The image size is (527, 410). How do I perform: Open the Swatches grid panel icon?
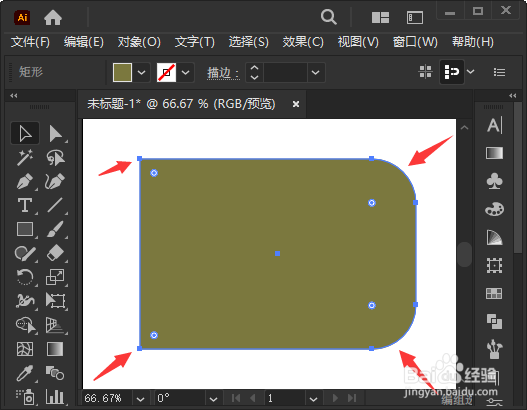[494, 293]
